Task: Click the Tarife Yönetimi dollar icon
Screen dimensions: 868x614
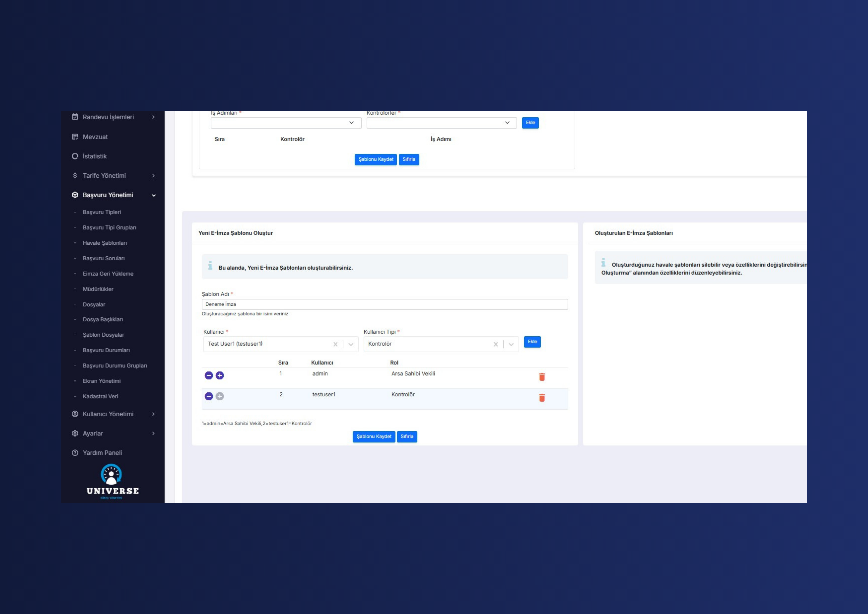Action: (x=75, y=175)
